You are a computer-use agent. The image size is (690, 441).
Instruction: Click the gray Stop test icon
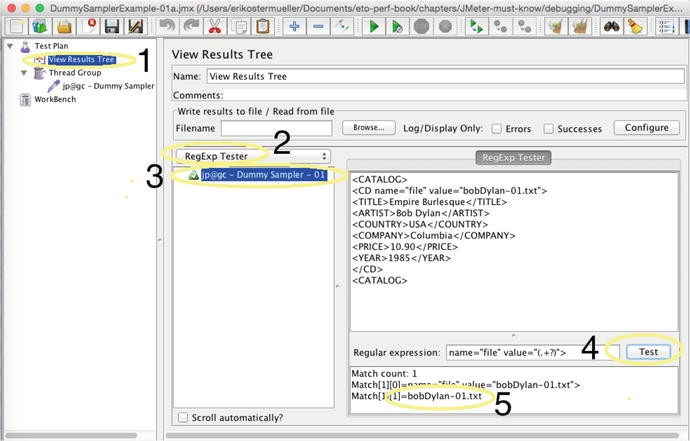(421, 26)
